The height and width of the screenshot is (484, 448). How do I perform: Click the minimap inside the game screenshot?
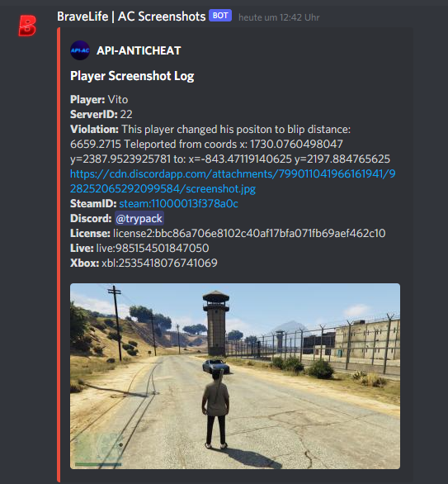[x=97, y=446]
